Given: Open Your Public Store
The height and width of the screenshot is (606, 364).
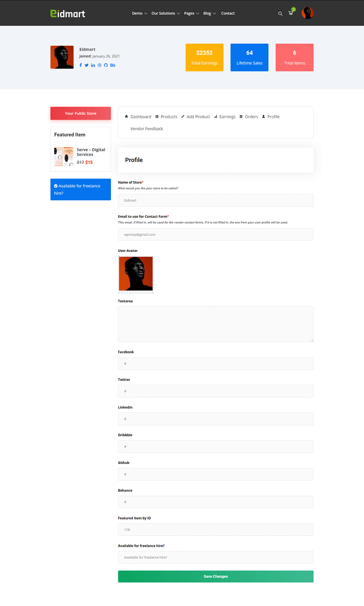Looking at the screenshot, I should 81,113.
